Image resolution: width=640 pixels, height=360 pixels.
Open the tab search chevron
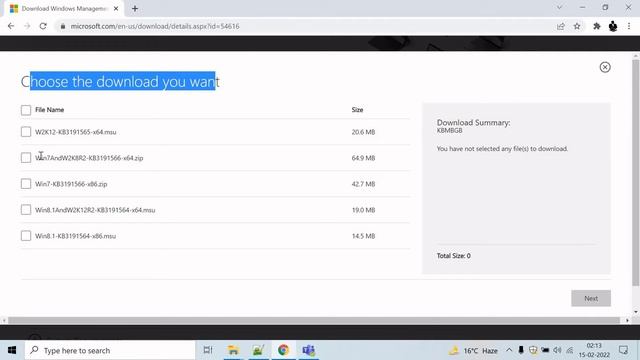click(x=560, y=7)
